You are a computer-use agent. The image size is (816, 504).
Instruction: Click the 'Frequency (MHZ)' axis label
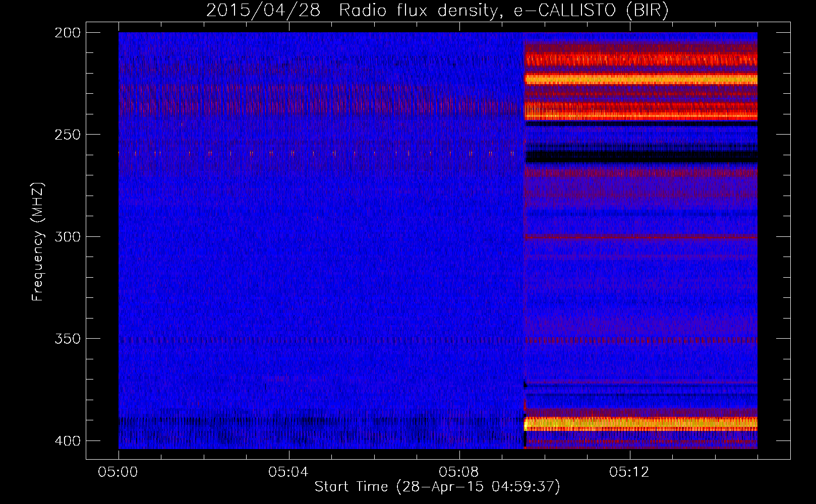point(38,242)
